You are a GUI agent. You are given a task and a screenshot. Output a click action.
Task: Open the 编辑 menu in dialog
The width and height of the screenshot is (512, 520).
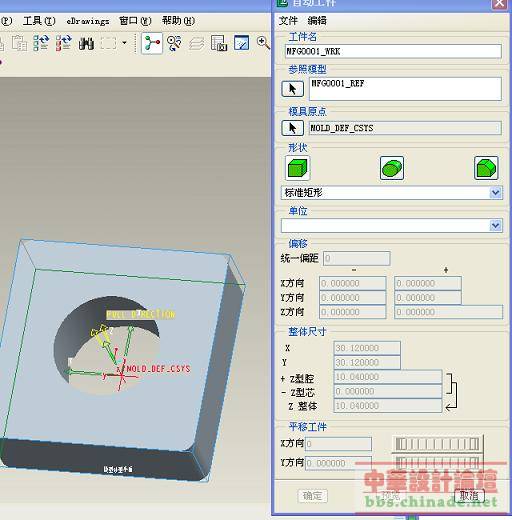point(317,21)
